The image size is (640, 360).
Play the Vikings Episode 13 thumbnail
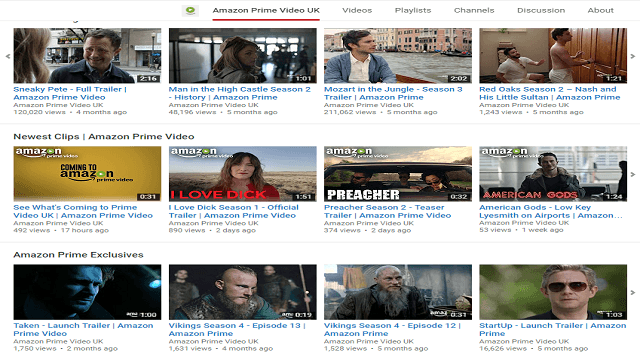coord(242,292)
